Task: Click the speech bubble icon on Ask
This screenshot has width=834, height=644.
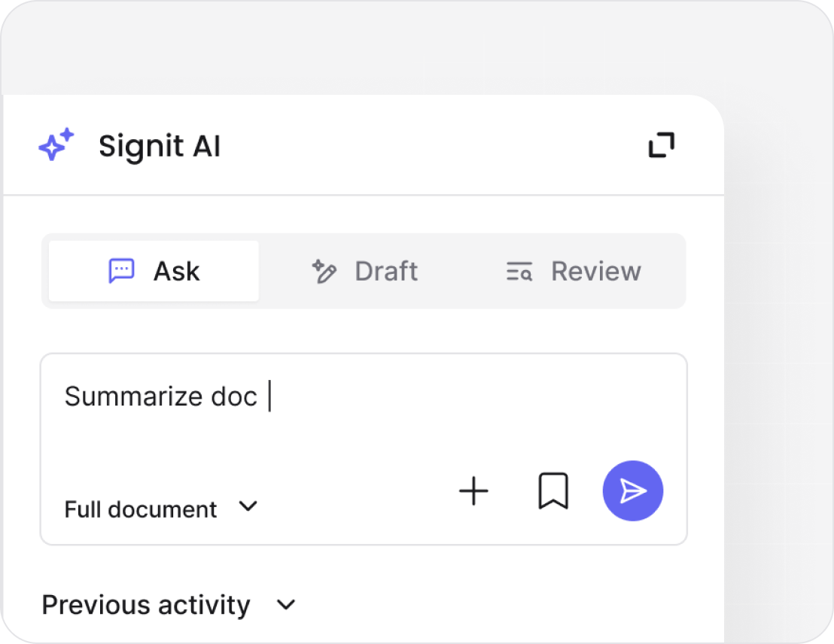Action: click(121, 271)
